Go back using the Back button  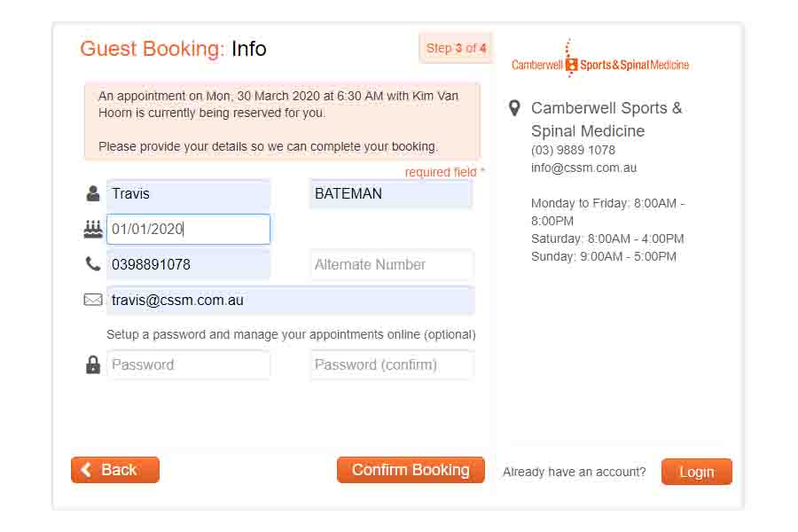(115, 470)
